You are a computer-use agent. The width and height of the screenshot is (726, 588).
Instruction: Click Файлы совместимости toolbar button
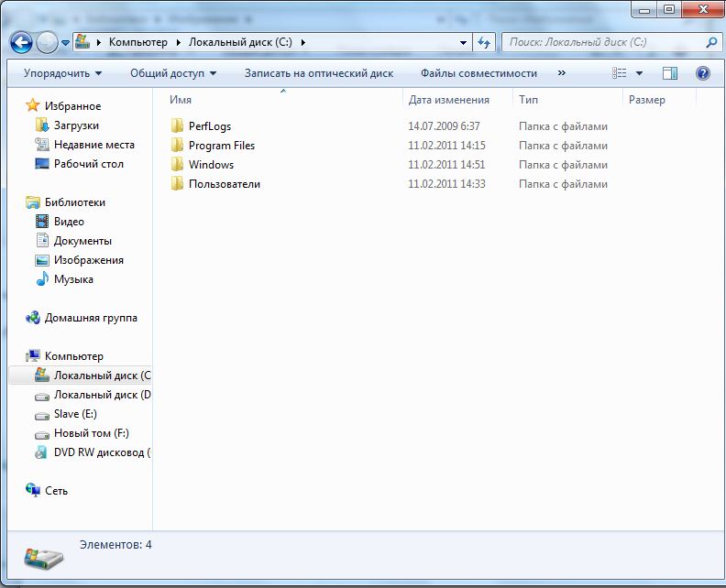pyautogui.click(x=478, y=73)
